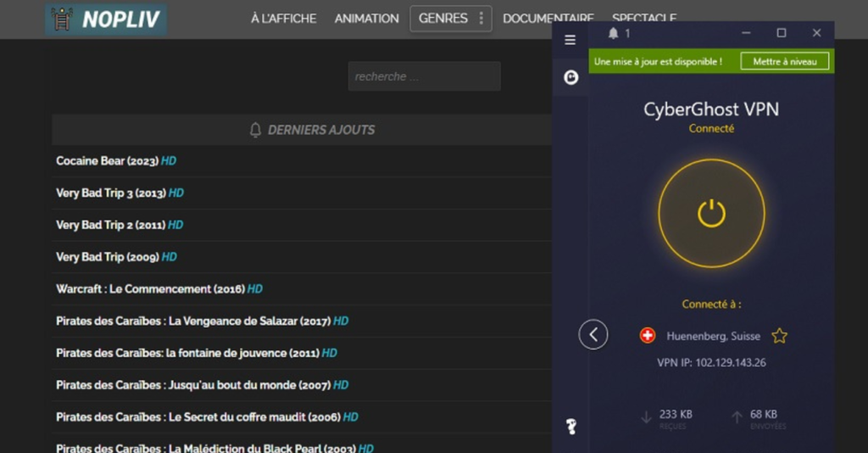
Task: Click the Mettre à niveau button
Action: (784, 61)
